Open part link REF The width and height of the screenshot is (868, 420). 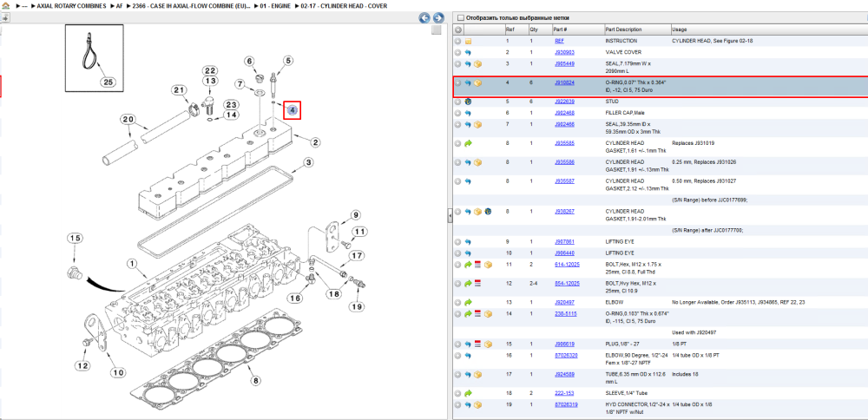(x=559, y=41)
